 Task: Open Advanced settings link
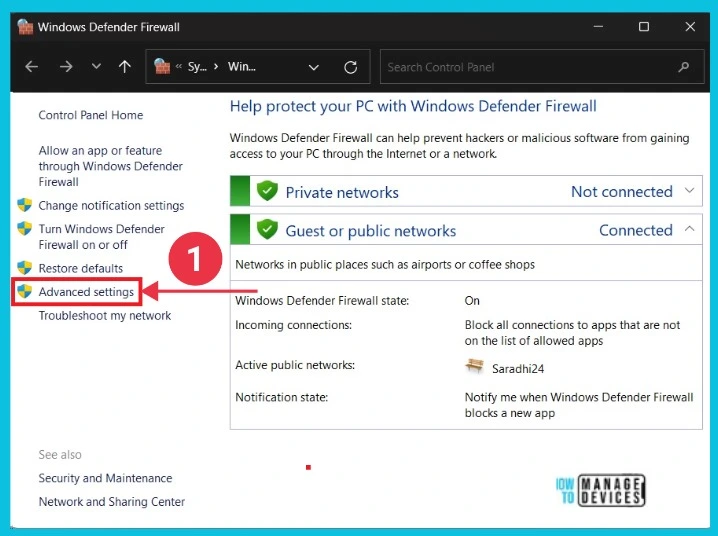click(86, 292)
